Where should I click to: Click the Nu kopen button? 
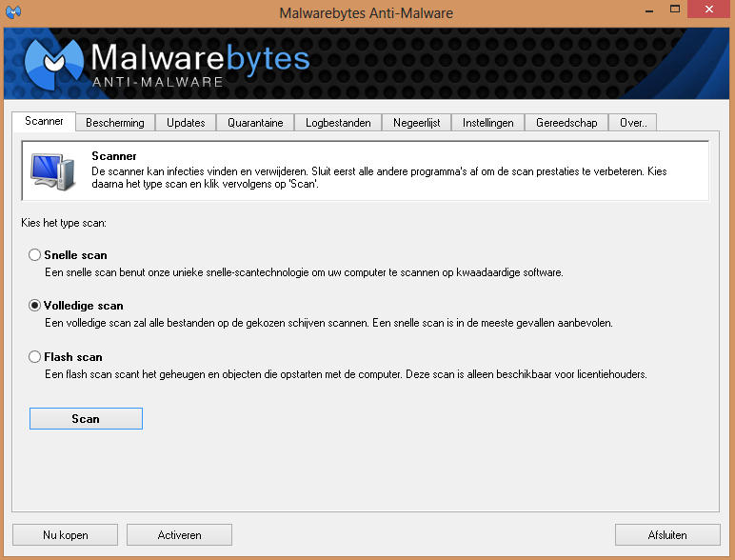(65, 534)
